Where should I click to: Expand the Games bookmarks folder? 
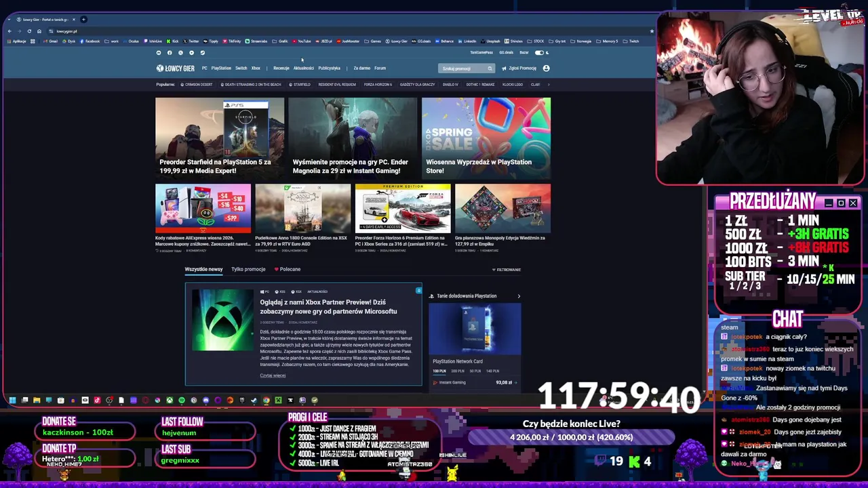(x=372, y=41)
